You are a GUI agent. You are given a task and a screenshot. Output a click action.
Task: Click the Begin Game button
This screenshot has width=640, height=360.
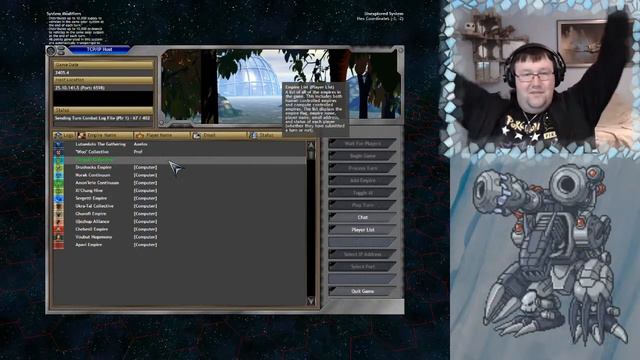pyautogui.click(x=362, y=156)
